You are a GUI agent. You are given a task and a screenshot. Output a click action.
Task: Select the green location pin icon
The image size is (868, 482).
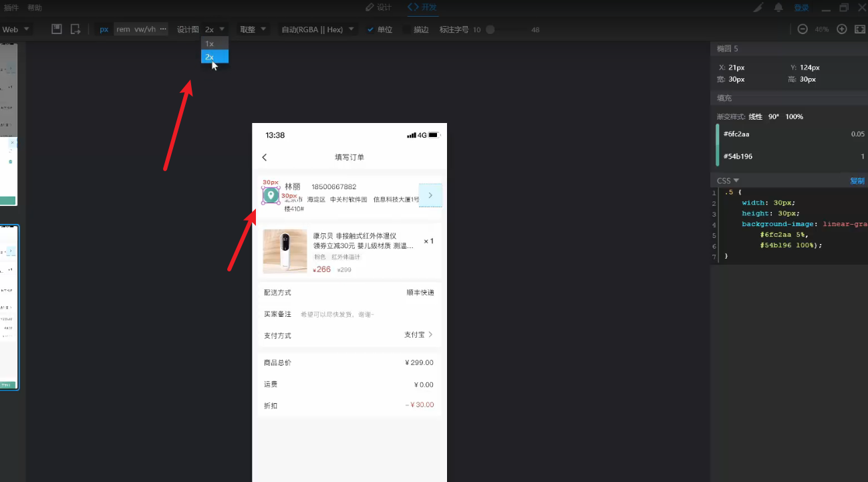click(270, 195)
